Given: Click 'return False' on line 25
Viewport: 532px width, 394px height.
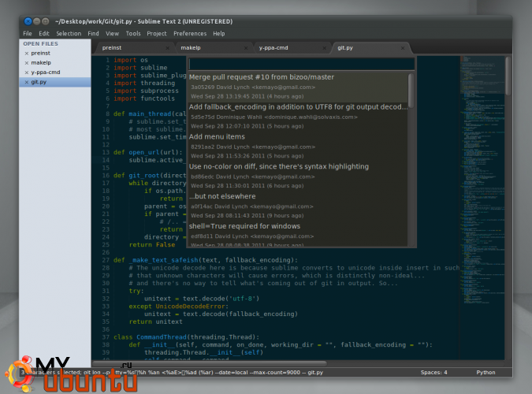Looking at the screenshot, I should pos(152,245).
